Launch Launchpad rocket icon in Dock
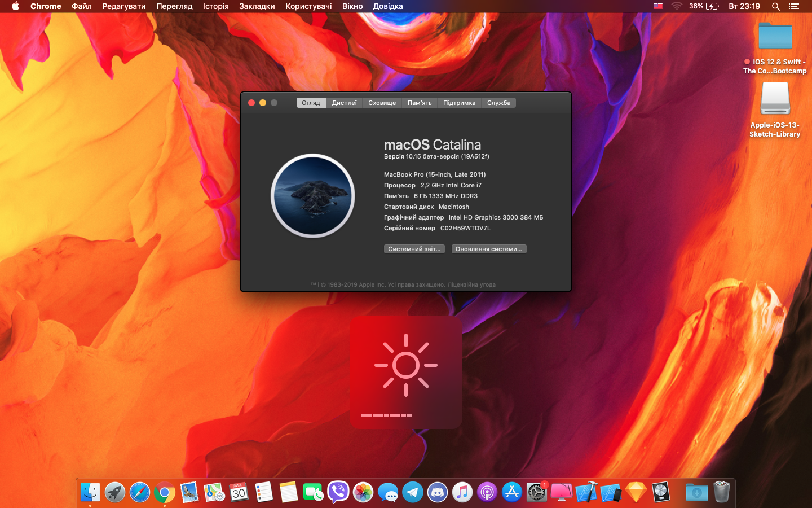 pos(115,492)
